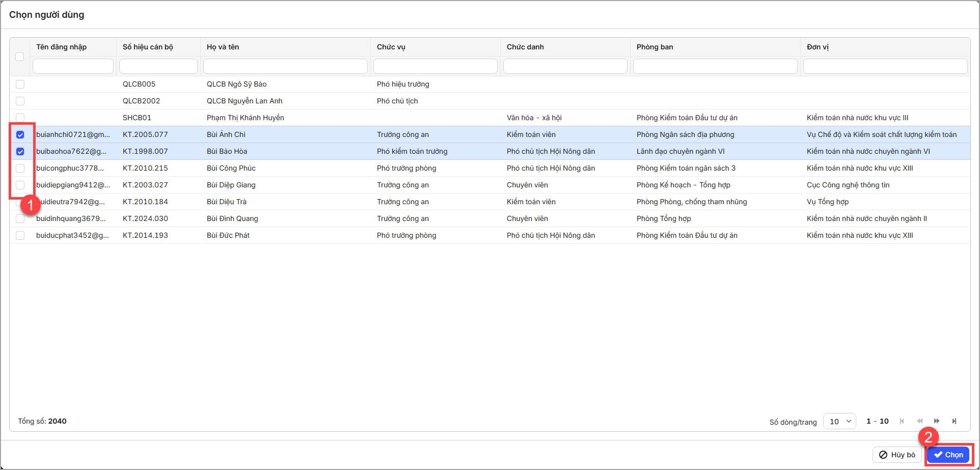Check the QLCB Ngô Sỹ Bảo row
Image resolution: width=980 pixels, height=470 pixels.
click(20, 85)
